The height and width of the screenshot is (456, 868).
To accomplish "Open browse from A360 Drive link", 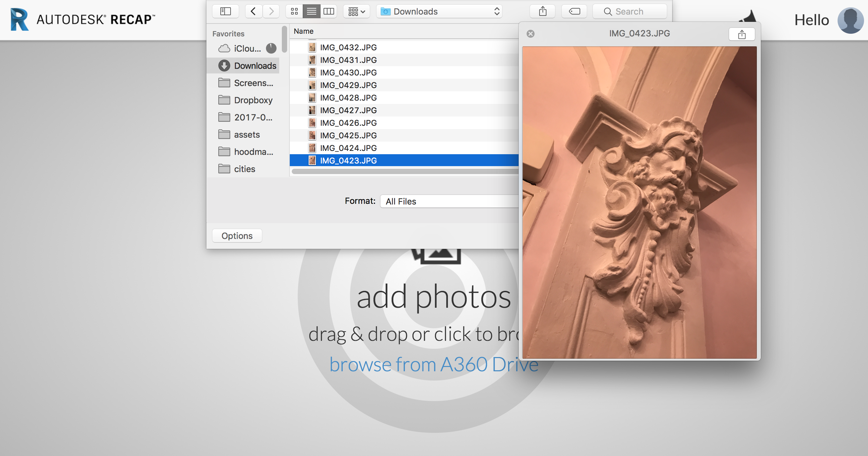I will (434, 364).
